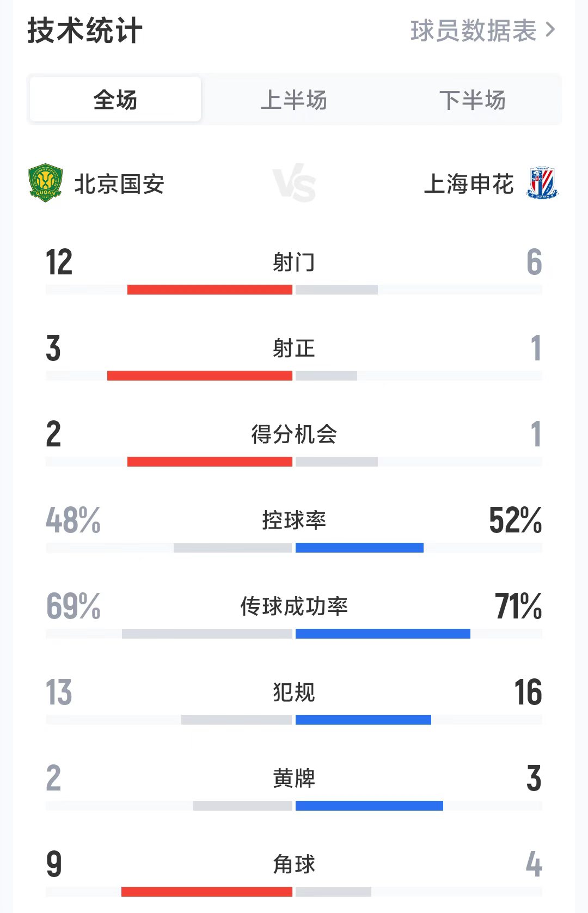Click the 上海申花 team name

pos(468,184)
